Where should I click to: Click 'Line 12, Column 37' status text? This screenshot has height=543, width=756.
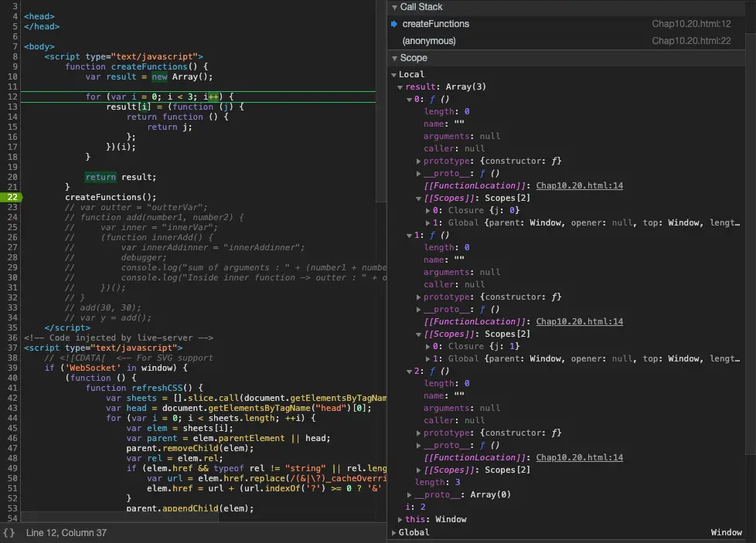point(66,533)
